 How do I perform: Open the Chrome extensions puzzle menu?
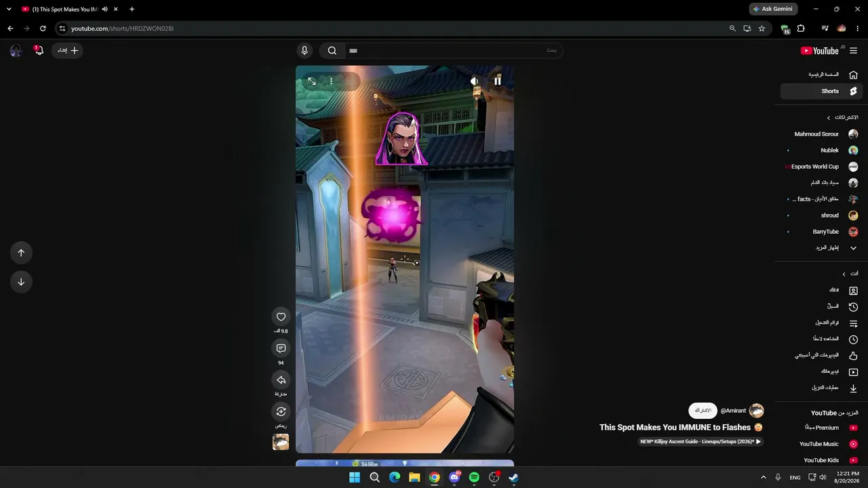point(801,28)
